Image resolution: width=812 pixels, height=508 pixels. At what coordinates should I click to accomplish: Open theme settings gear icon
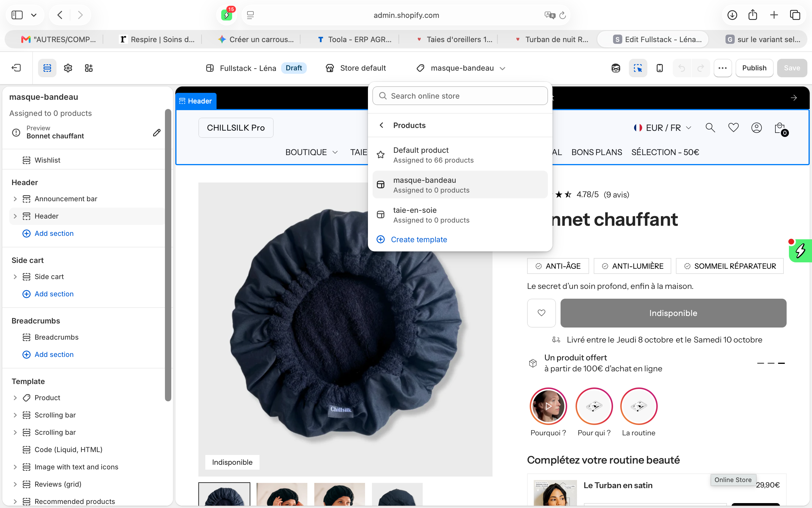click(x=68, y=68)
